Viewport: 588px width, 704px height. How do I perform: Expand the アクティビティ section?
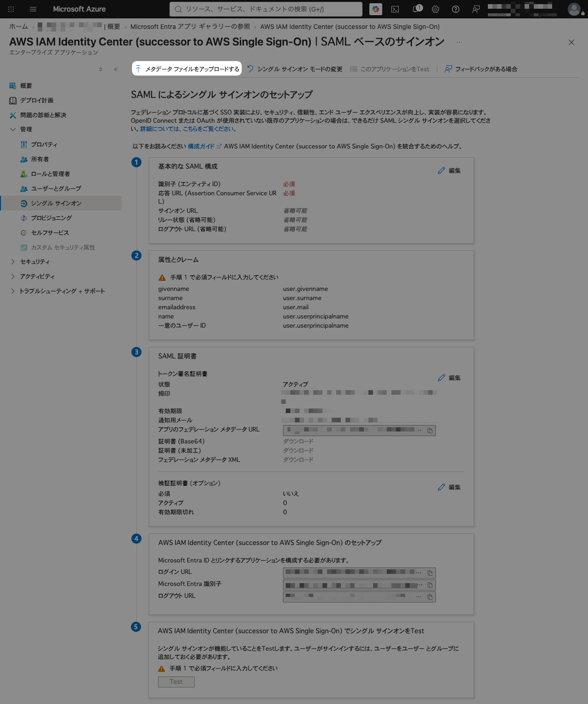coord(13,277)
